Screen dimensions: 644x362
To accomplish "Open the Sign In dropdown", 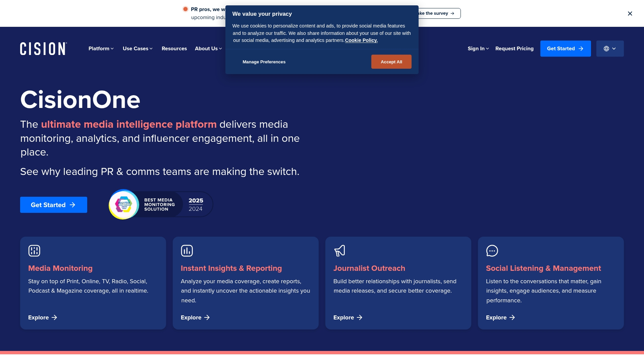I will point(478,49).
